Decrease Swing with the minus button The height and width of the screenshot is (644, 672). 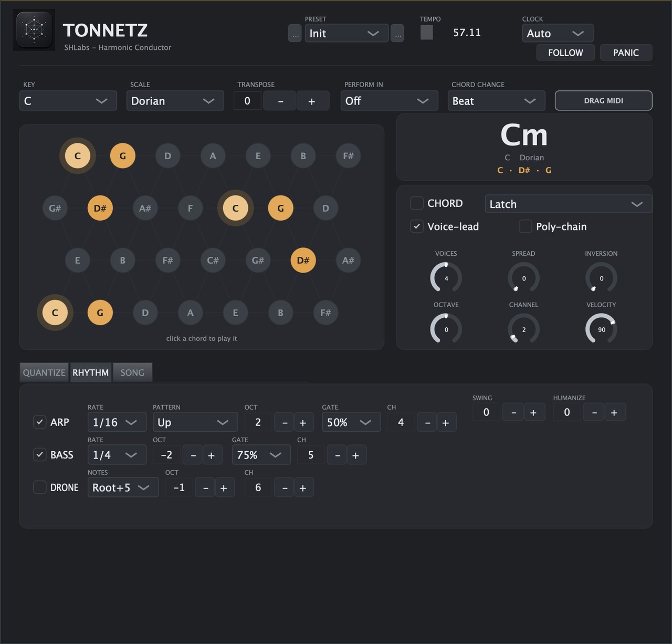tap(513, 412)
